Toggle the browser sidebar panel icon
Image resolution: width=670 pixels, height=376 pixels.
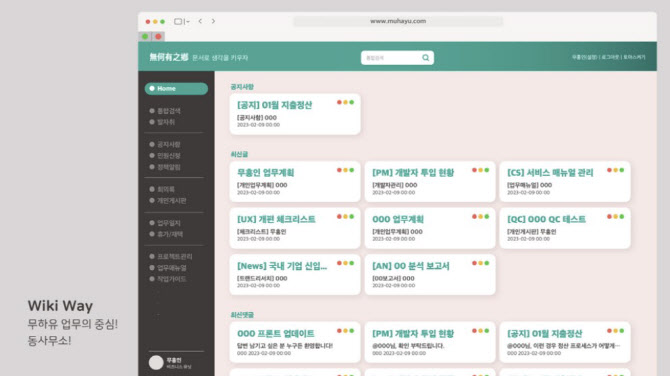178,21
